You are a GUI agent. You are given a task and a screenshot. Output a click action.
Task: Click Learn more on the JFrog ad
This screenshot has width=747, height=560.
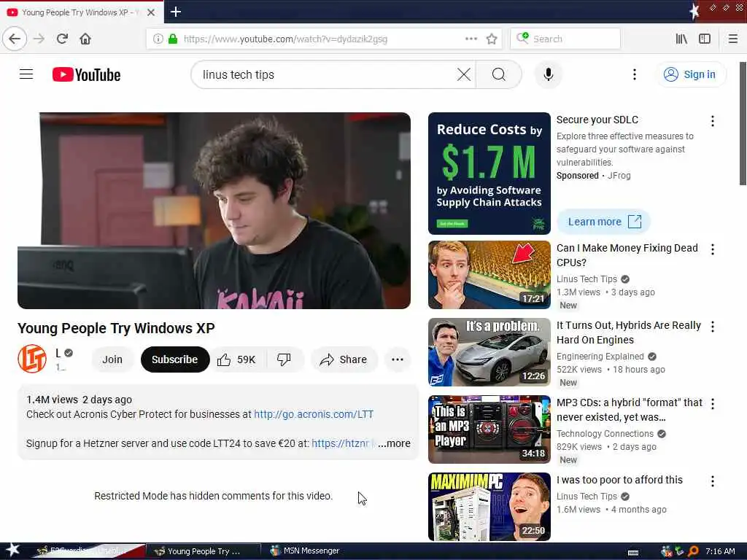(603, 222)
